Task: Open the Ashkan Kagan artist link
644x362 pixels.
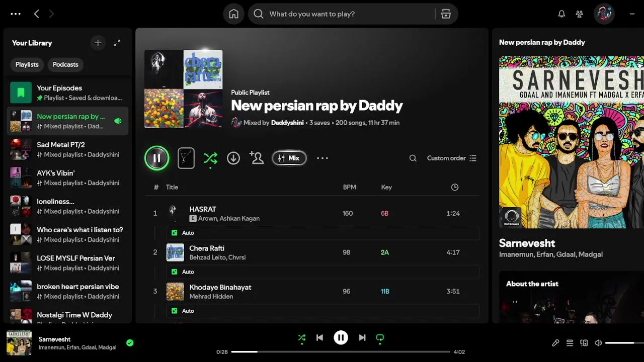Action: click(x=239, y=219)
